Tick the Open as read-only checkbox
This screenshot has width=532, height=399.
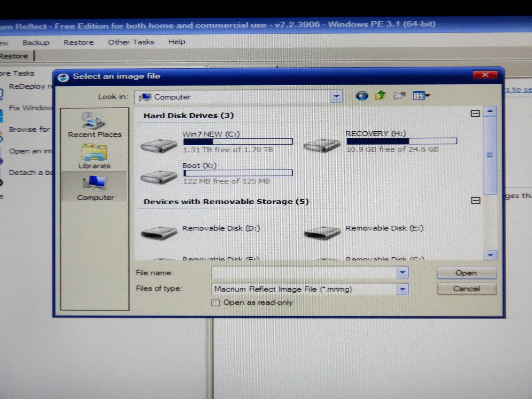coord(215,303)
